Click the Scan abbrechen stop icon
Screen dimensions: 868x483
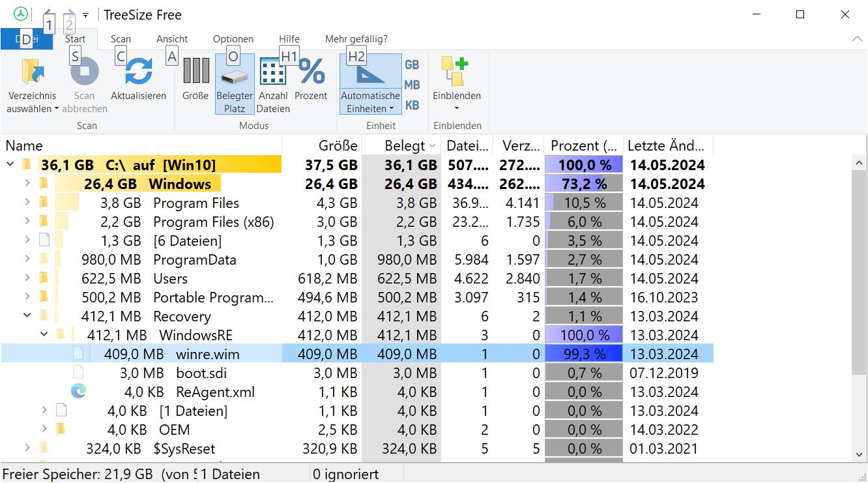click(84, 72)
